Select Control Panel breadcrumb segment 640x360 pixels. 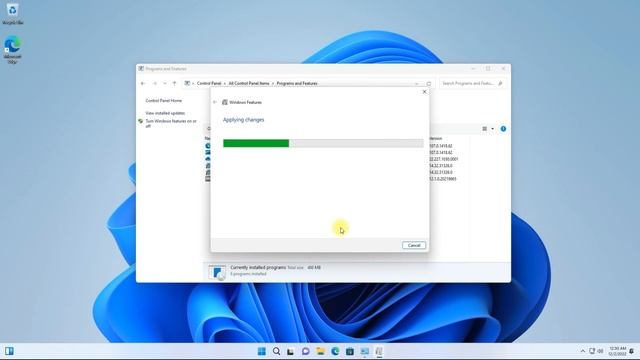209,83
